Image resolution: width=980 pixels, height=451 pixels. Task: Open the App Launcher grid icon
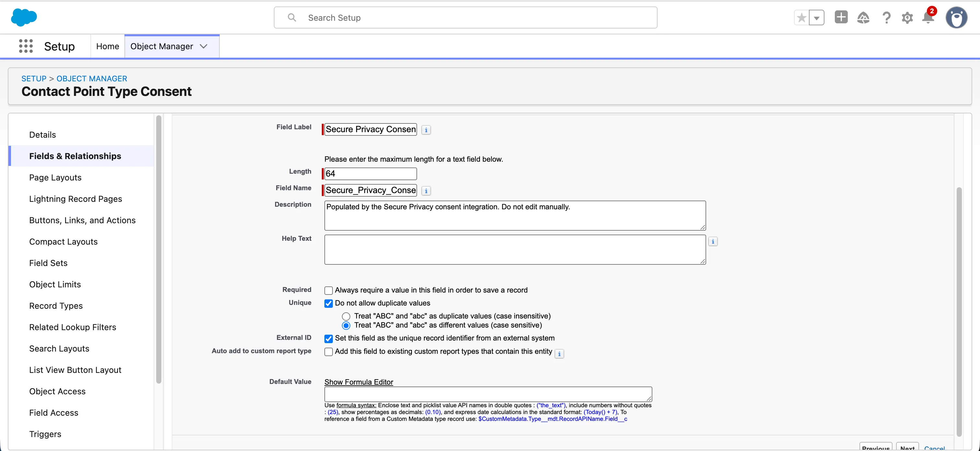[26, 46]
